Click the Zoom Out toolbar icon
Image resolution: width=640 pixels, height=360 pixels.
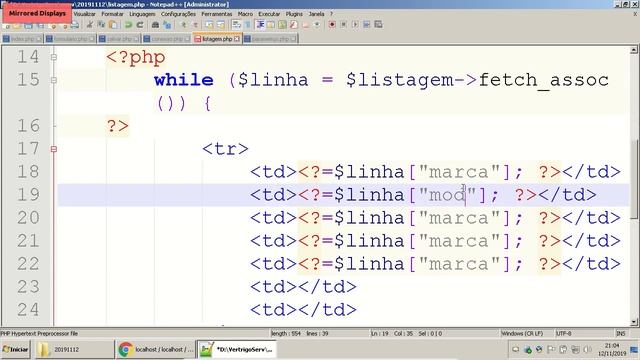tap(195, 24)
